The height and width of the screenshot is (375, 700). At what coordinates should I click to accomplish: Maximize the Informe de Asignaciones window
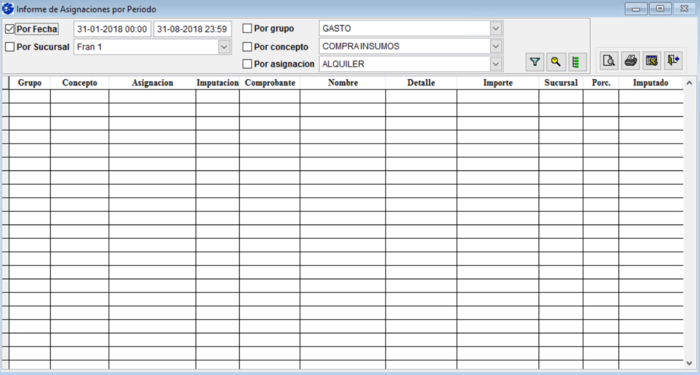(x=660, y=8)
